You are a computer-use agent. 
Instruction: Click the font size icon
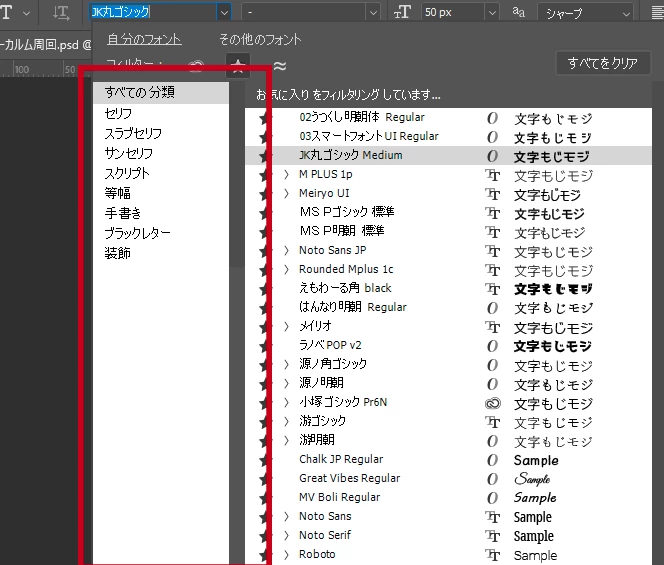402,12
